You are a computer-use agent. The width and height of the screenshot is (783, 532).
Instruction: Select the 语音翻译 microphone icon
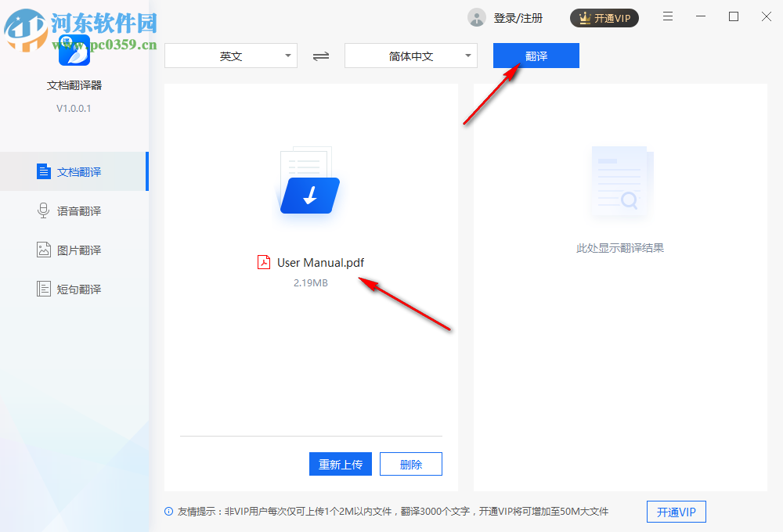pyautogui.click(x=43, y=210)
